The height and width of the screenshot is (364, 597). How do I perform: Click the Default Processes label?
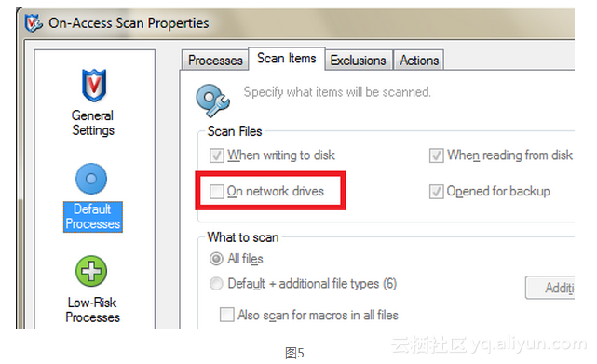93,217
